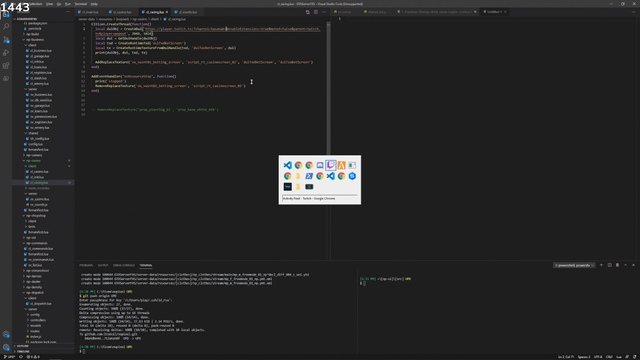Switch to the cl_casino.lua editor tab
This screenshot has height=360, width=640.
coord(122,12)
